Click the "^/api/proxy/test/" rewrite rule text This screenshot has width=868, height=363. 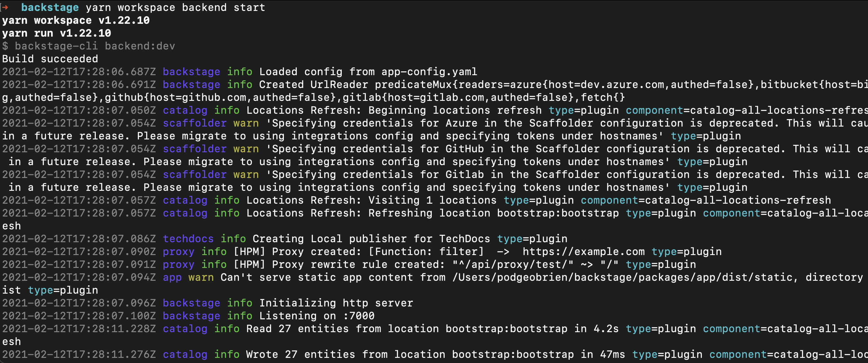point(512,264)
